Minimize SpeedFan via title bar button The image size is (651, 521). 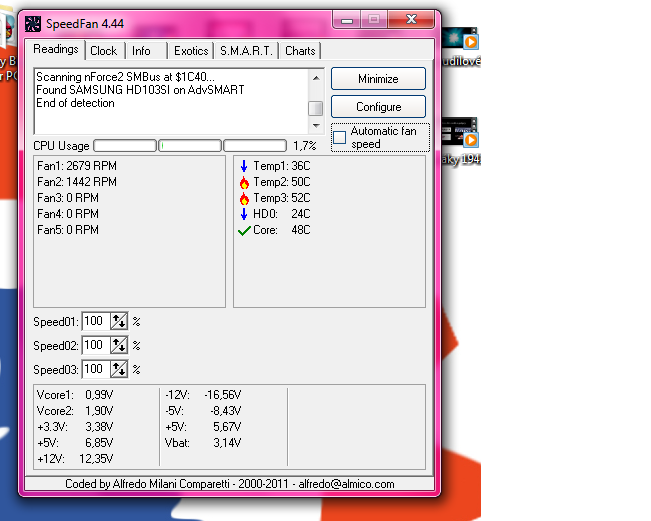[x=347, y=19]
